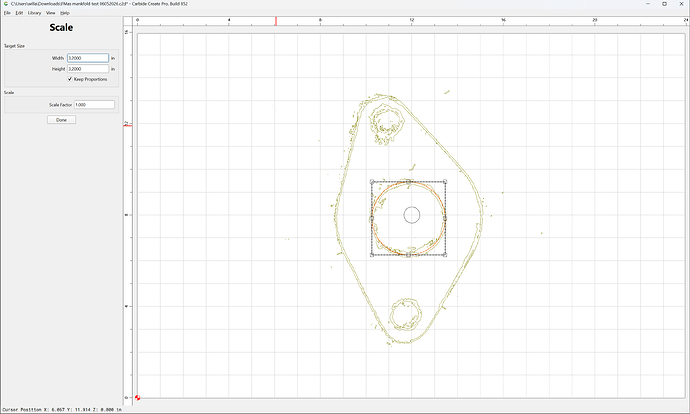Screen dimensions: 690x414
Task: Click the Width input field
Action: point(88,58)
